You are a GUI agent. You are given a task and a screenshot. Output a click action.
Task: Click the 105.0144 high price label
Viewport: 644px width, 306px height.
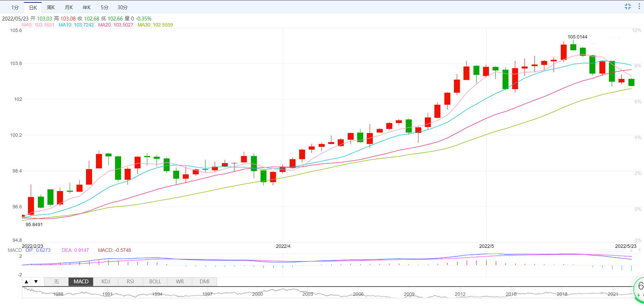(577, 37)
